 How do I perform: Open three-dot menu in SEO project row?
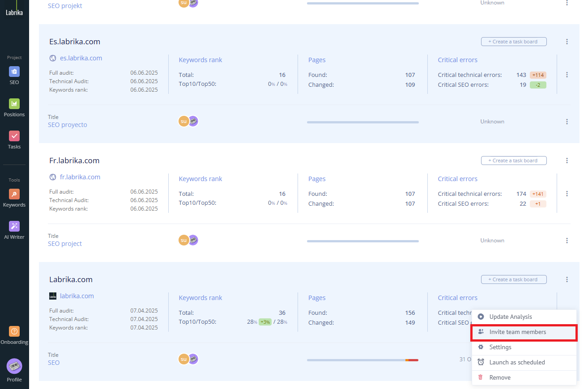click(x=567, y=241)
